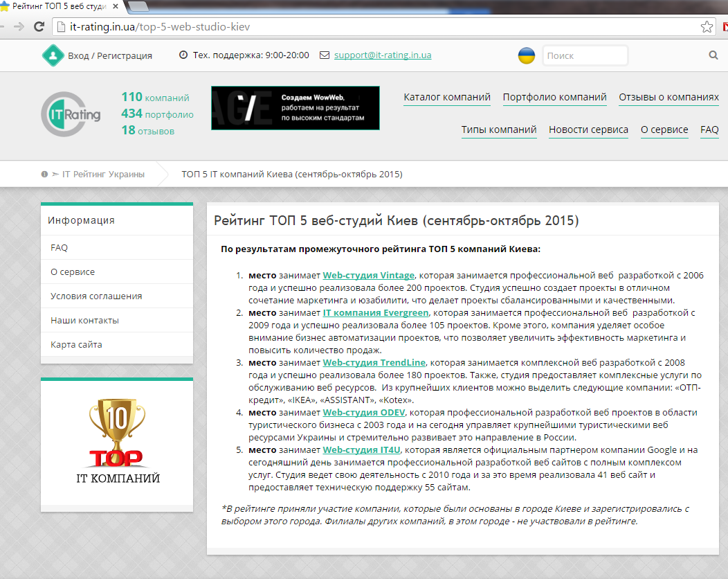
Task: Click the envelope icon beside support email
Action: [x=325, y=55]
